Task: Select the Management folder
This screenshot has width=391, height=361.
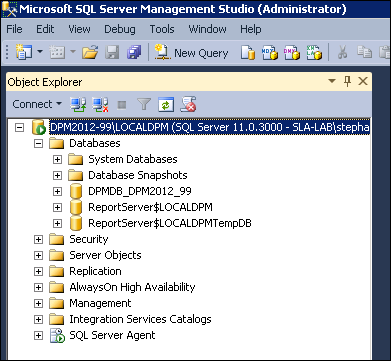Action: coord(100,303)
